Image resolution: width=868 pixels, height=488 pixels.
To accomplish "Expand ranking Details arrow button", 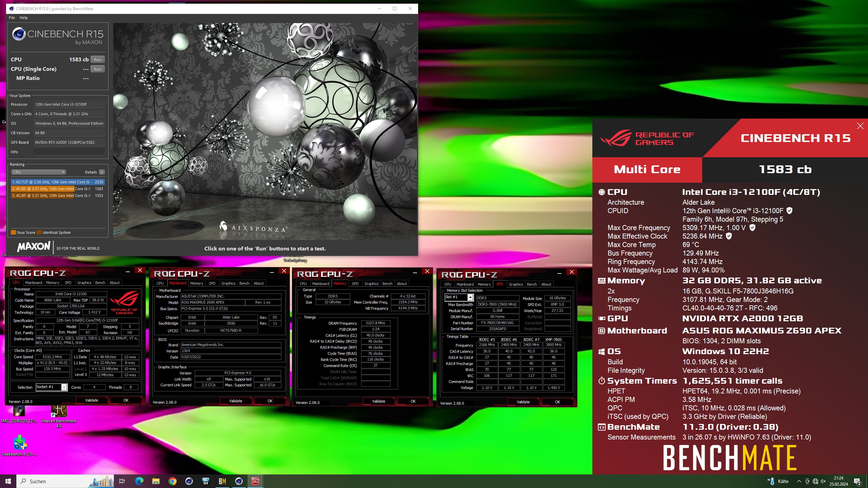I will click(x=102, y=172).
